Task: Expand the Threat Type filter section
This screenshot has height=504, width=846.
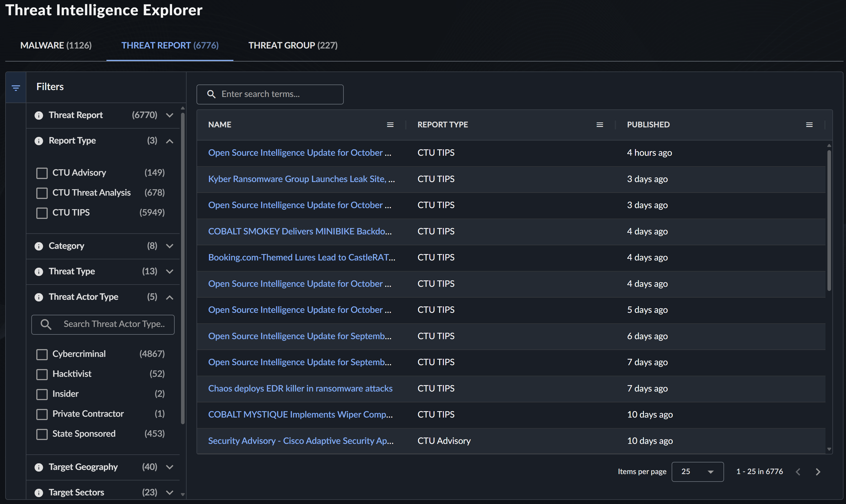Action: click(x=170, y=271)
